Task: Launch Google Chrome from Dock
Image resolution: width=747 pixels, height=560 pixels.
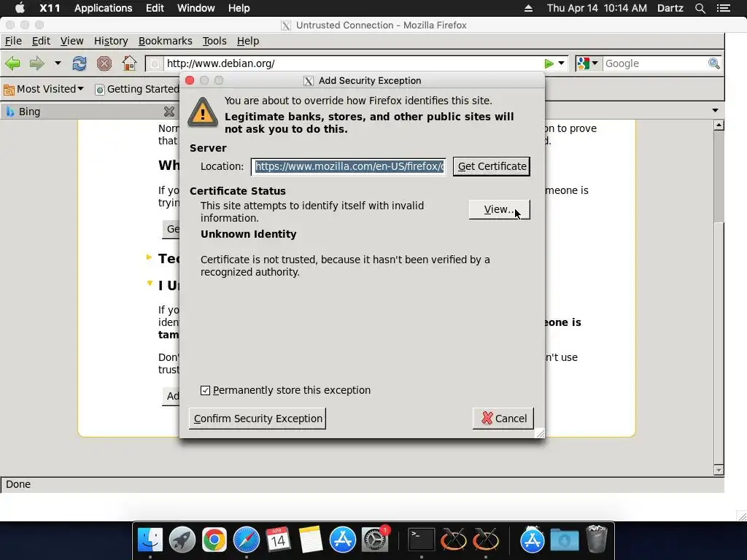Action: tap(214, 540)
